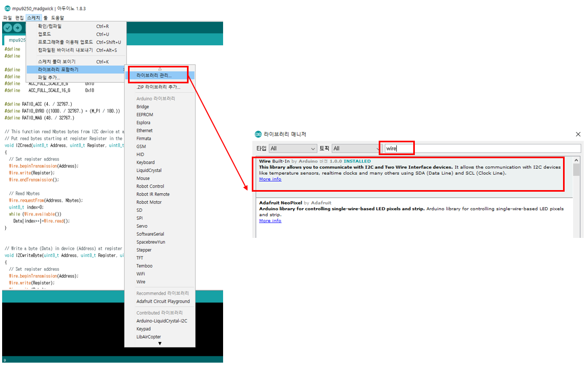Select the Wire Built-In library entry
The image size is (588, 369).
pyautogui.click(x=414, y=177)
